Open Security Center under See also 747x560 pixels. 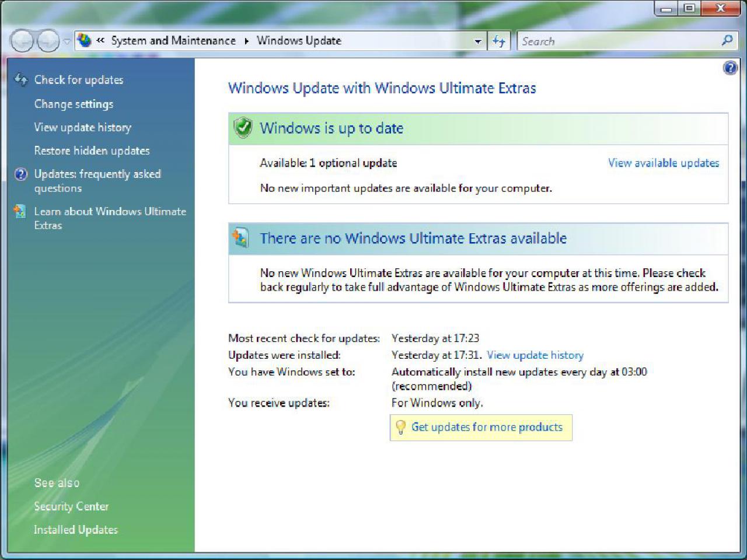coord(71,506)
